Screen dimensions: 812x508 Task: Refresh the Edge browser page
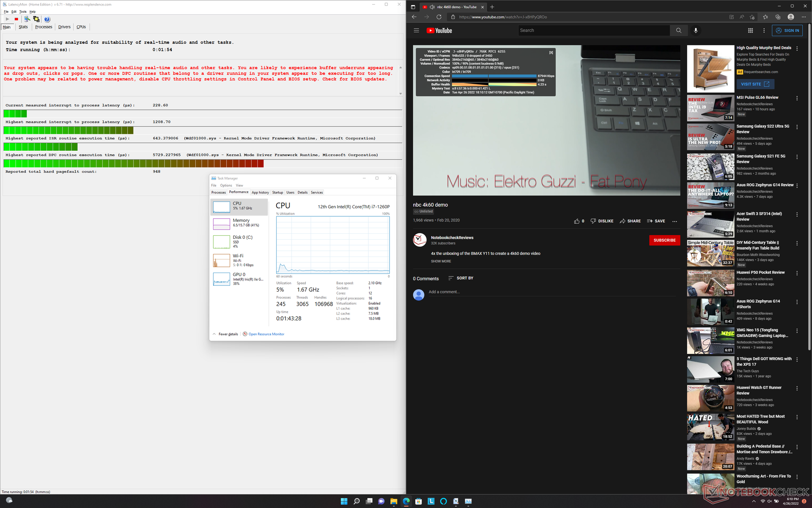(x=439, y=17)
